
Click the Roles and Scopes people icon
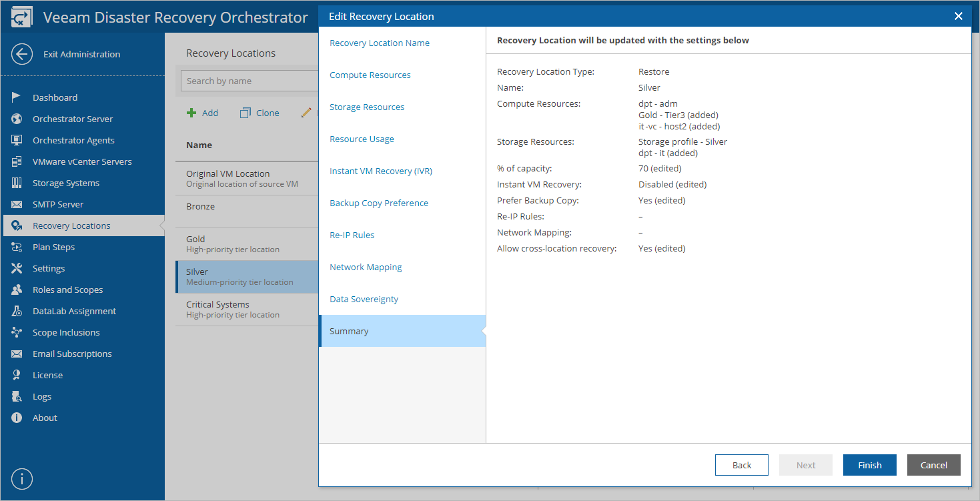coord(17,290)
